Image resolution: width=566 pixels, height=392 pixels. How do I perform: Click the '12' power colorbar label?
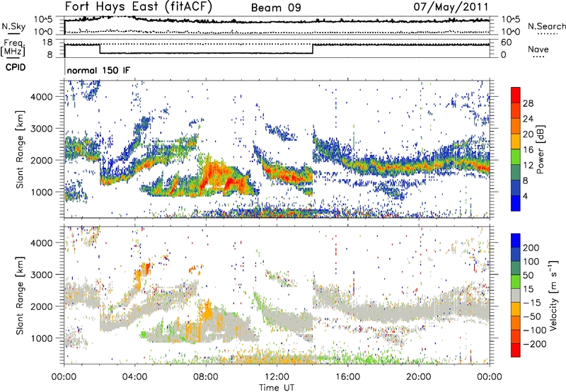[528, 166]
